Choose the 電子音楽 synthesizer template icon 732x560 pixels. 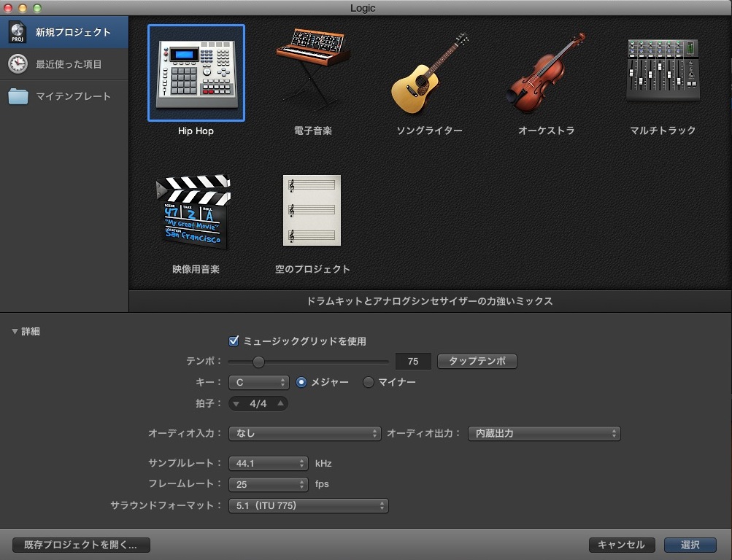tap(313, 70)
